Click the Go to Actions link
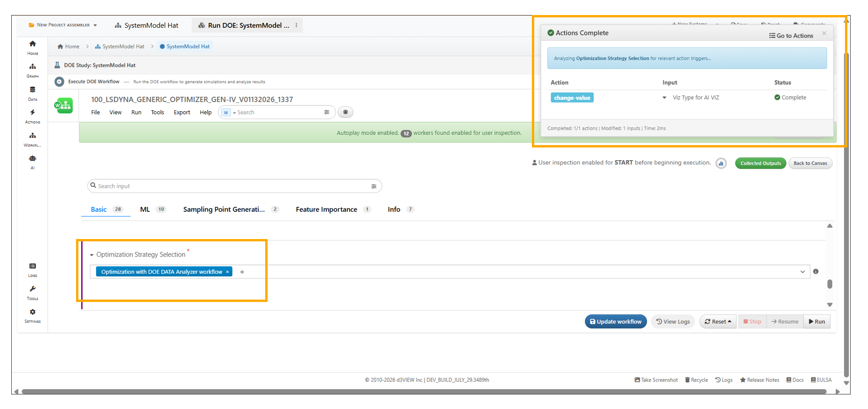The width and height of the screenshot is (868, 409). (x=791, y=36)
